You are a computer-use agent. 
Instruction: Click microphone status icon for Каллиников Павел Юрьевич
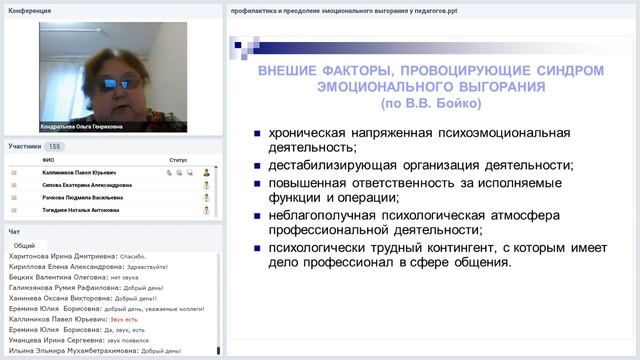coord(169,173)
